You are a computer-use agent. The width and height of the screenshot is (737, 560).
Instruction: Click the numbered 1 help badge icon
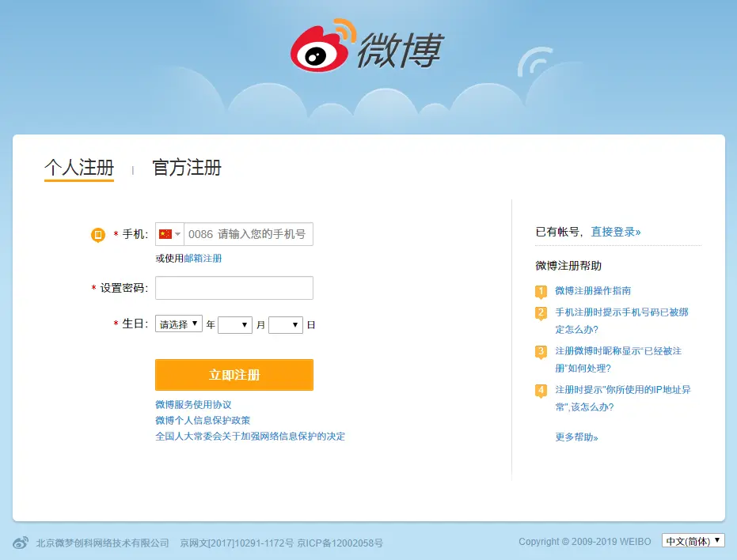(x=541, y=291)
